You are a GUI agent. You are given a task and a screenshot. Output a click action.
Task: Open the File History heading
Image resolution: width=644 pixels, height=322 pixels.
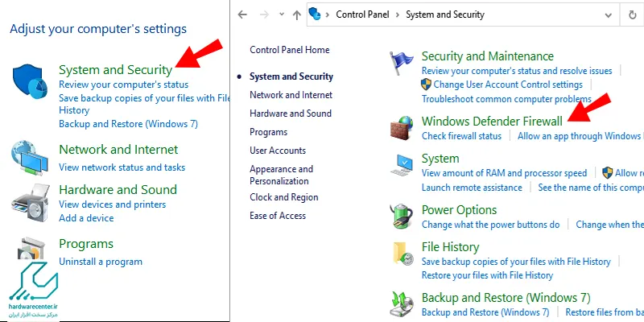pos(450,247)
